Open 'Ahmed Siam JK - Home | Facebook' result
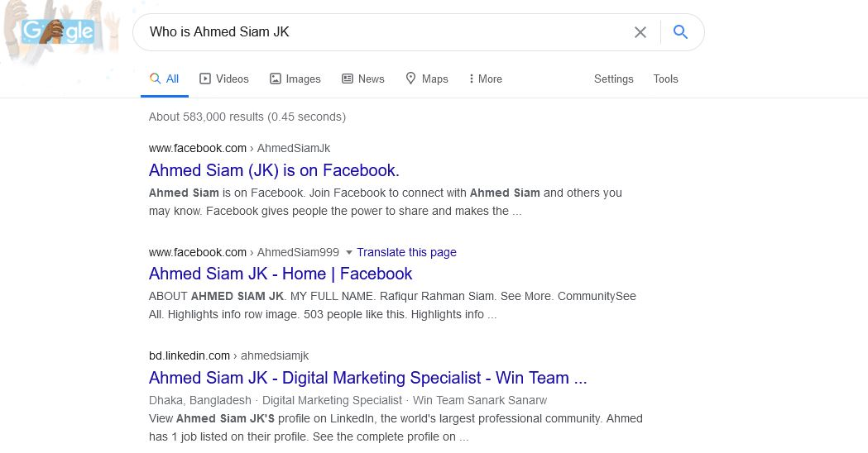 click(x=281, y=274)
